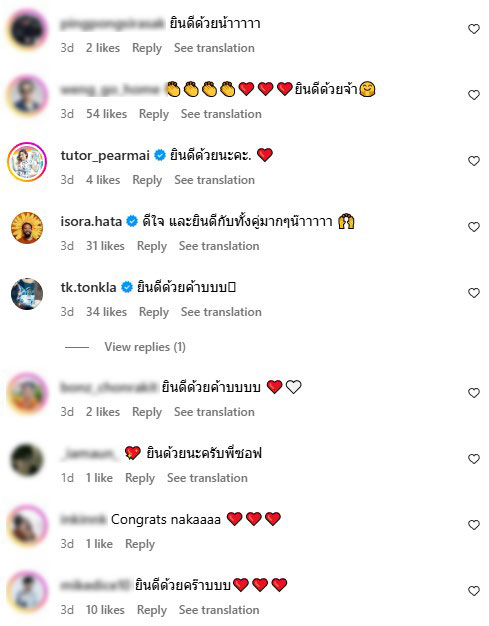Image resolution: width=489 pixels, height=626 pixels.
Task: See translation for isora.hata's comment
Action: [219, 246]
